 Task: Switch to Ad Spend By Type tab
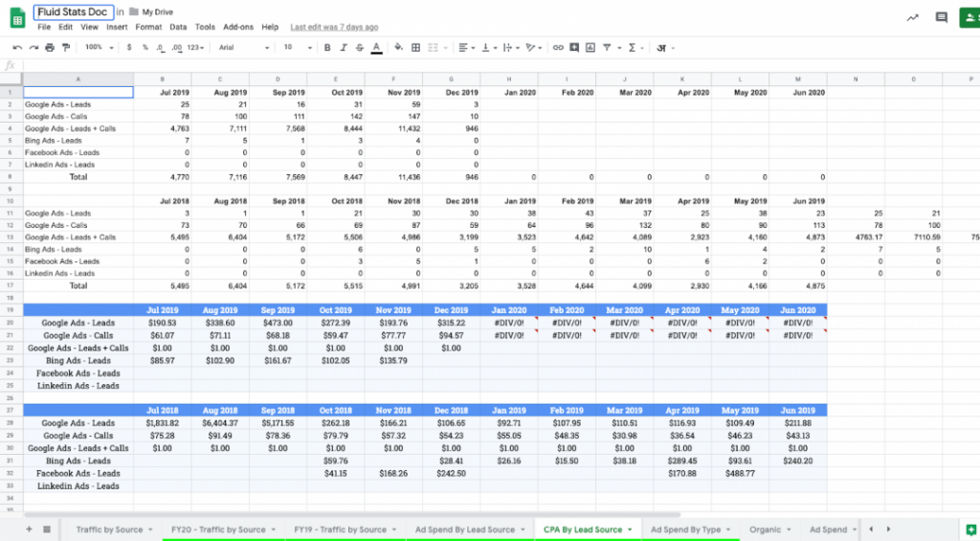point(685,530)
